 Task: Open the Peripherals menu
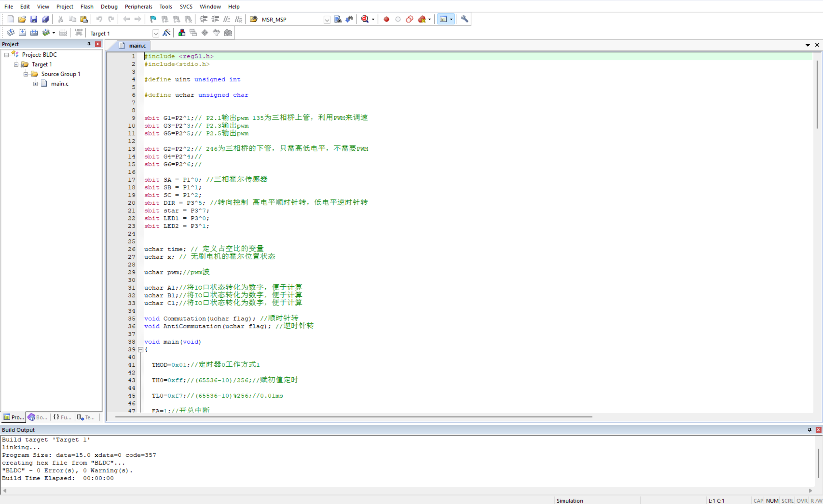138,6
